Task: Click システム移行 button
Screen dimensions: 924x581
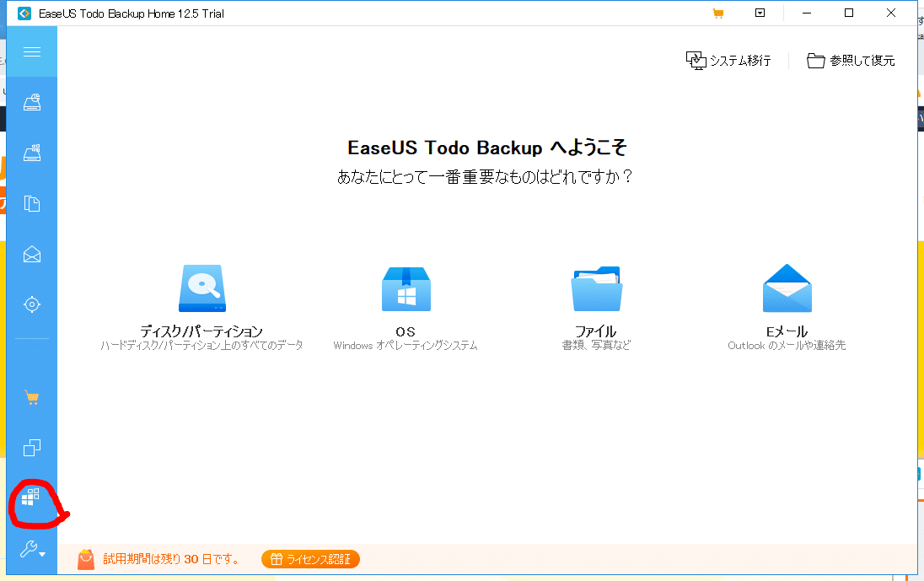Action: click(728, 60)
